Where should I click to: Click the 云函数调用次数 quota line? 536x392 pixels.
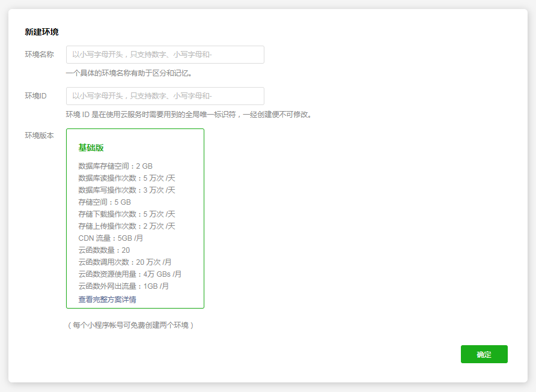click(125, 262)
